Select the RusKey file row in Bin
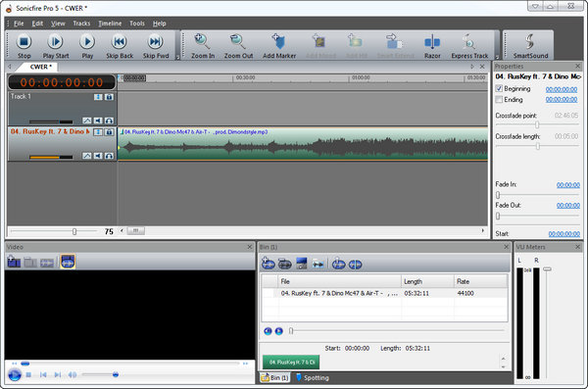The height and width of the screenshot is (389, 588). [x=384, y=293]
